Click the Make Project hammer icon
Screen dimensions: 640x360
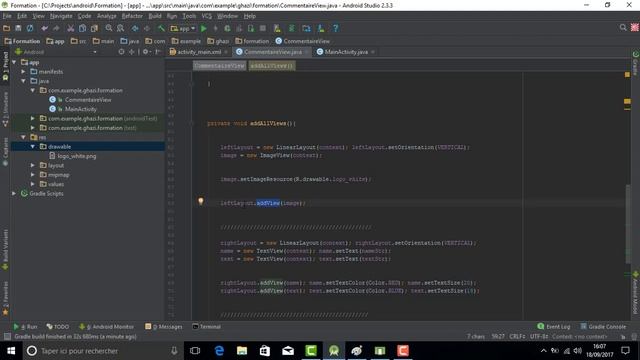[x=162, y=28]
